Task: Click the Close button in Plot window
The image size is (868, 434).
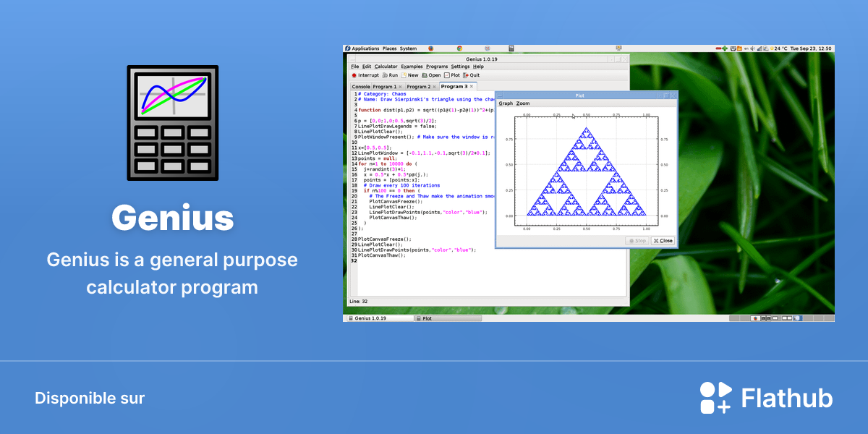Action: tap(663, 241)
